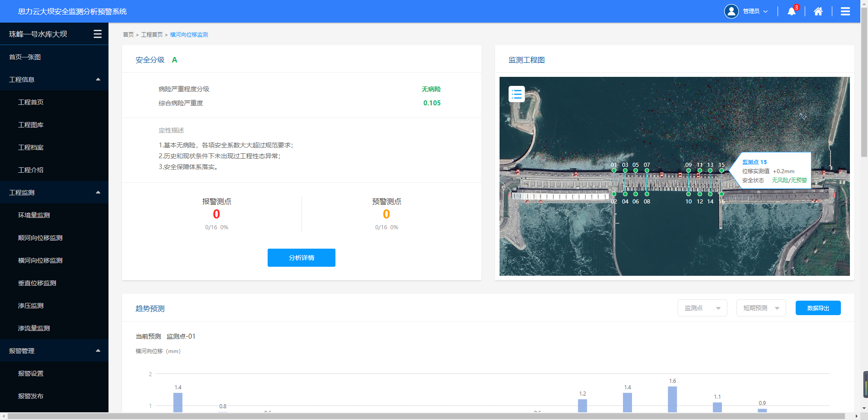868x420 pixels.
Task: Open 报警发布 sidebar item
Action: 54,396
